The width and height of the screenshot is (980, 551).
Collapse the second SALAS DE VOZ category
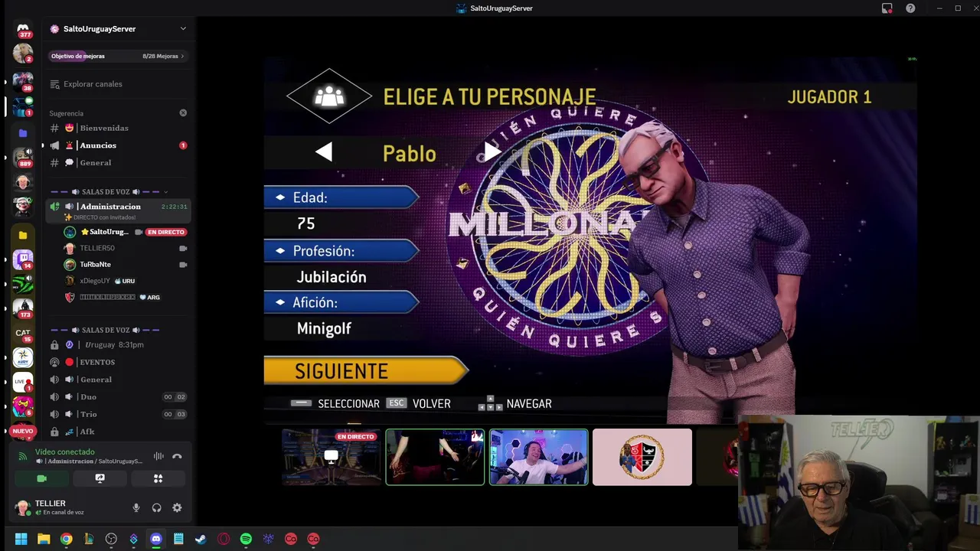click(106, 330)
